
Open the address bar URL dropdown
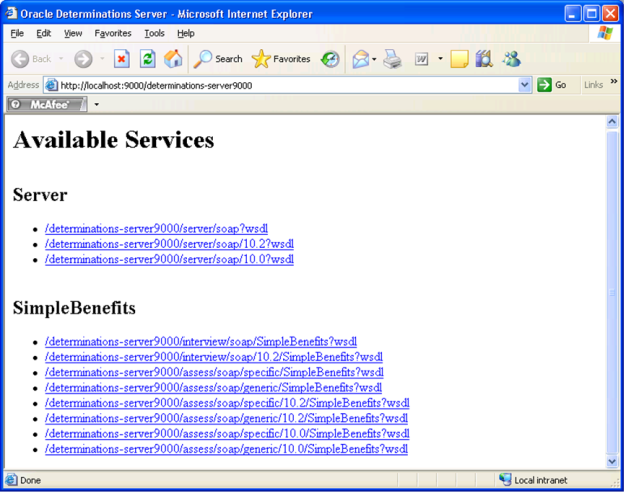point(525,85)
